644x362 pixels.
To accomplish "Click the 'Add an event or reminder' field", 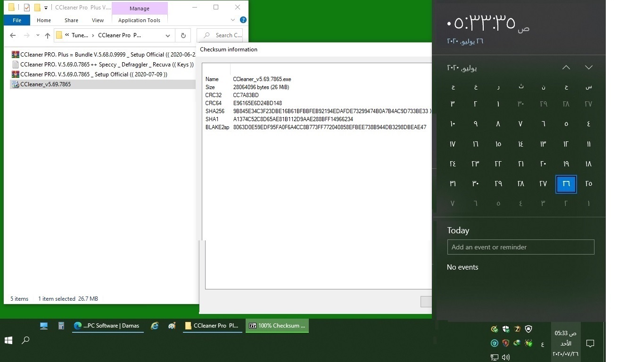I will click(x=521, y=247).
